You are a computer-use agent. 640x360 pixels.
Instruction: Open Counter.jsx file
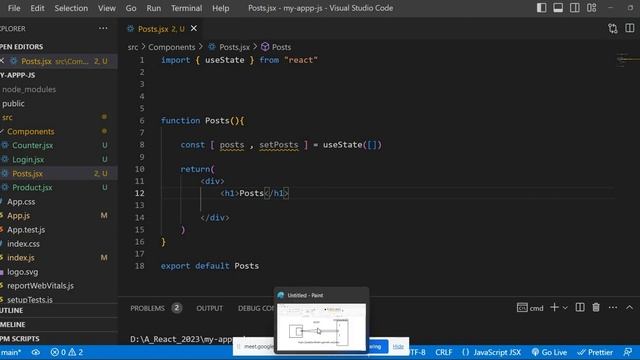tap(59, 145)
